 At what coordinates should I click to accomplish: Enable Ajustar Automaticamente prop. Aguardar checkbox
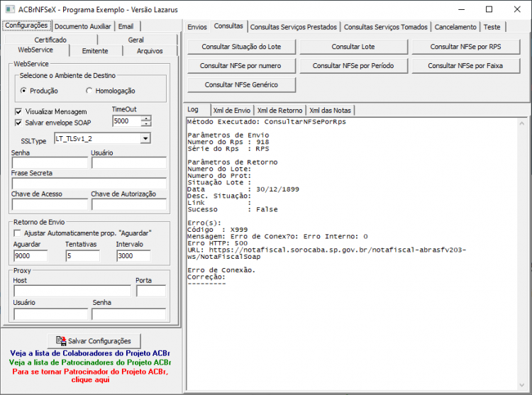17,233
